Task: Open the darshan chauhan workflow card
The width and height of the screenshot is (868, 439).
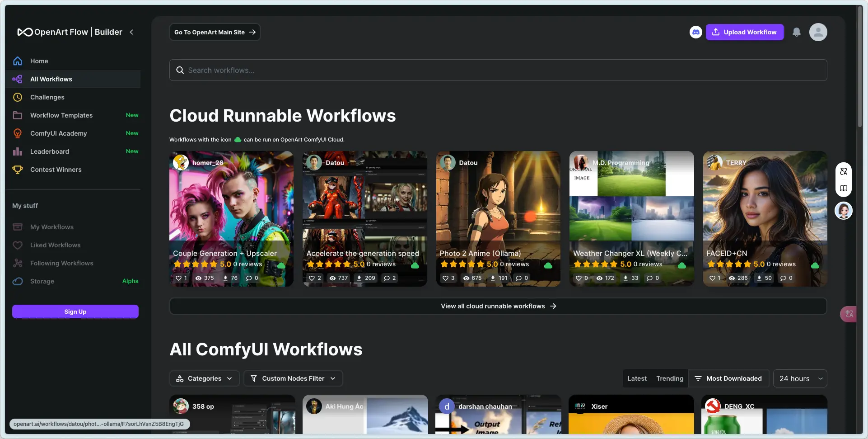Action: tap(498, 415)
